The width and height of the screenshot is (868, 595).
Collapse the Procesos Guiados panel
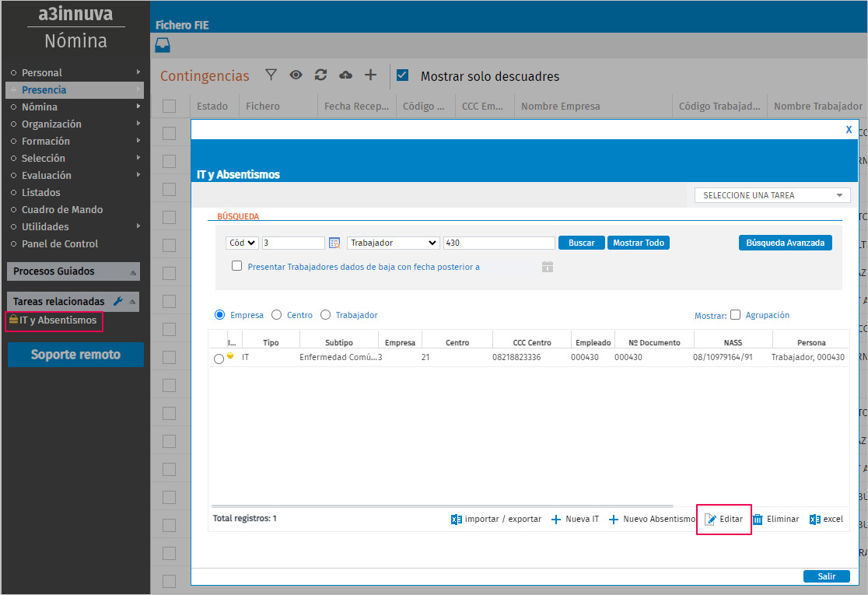(x=133, y=272)
